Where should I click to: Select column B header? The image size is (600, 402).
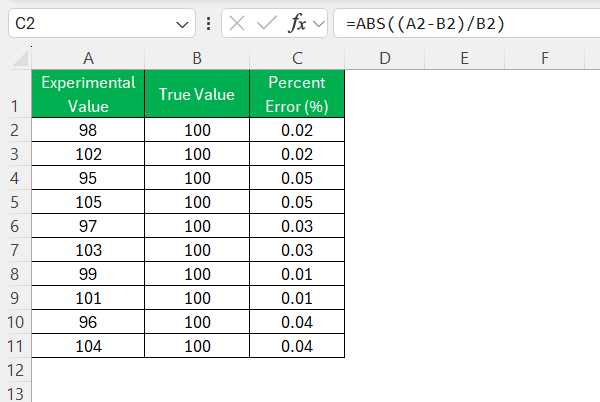point(197,59)
